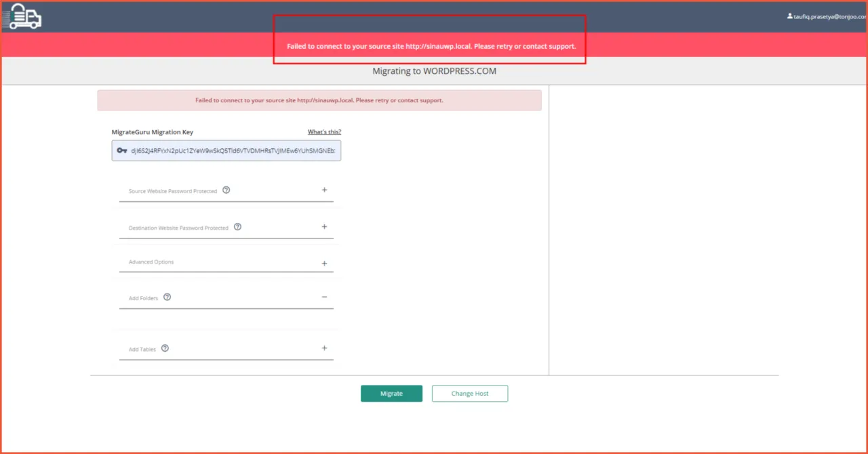Expand the Add Tables section

click(x=324, y=348)
